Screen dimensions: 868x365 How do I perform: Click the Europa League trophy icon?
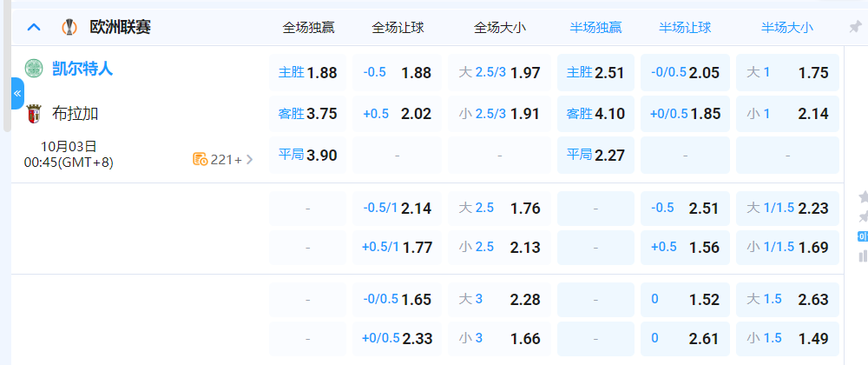pyautogui.click(x=69, y=28)
